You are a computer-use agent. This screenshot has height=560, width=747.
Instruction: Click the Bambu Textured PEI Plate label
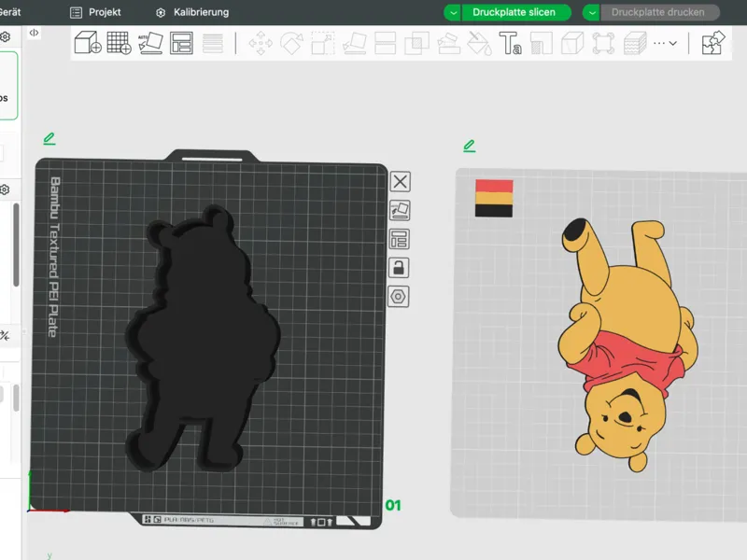click(x=54, y=257)
